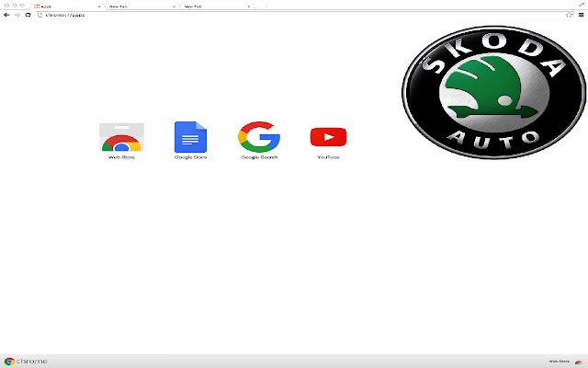Screen dimensions: 588x368
Task: Open the Google Search app
Action: click(x=259, y=137)
